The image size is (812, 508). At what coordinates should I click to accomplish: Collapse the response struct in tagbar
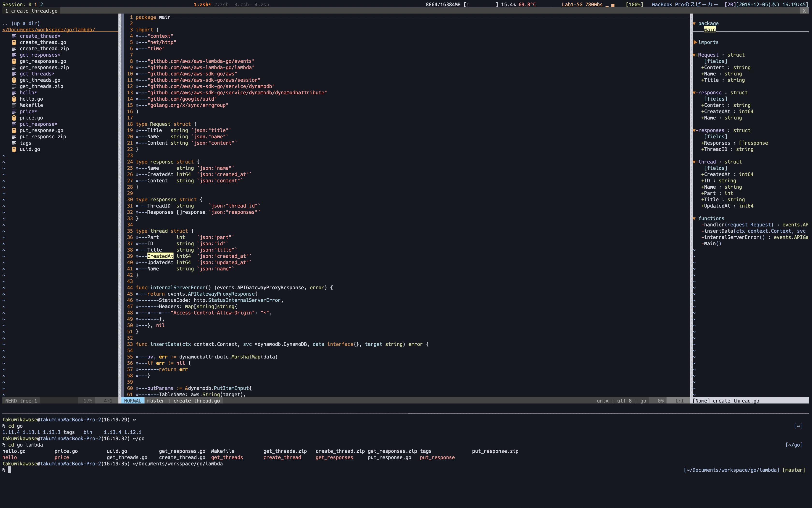click(x=694, y=93)
